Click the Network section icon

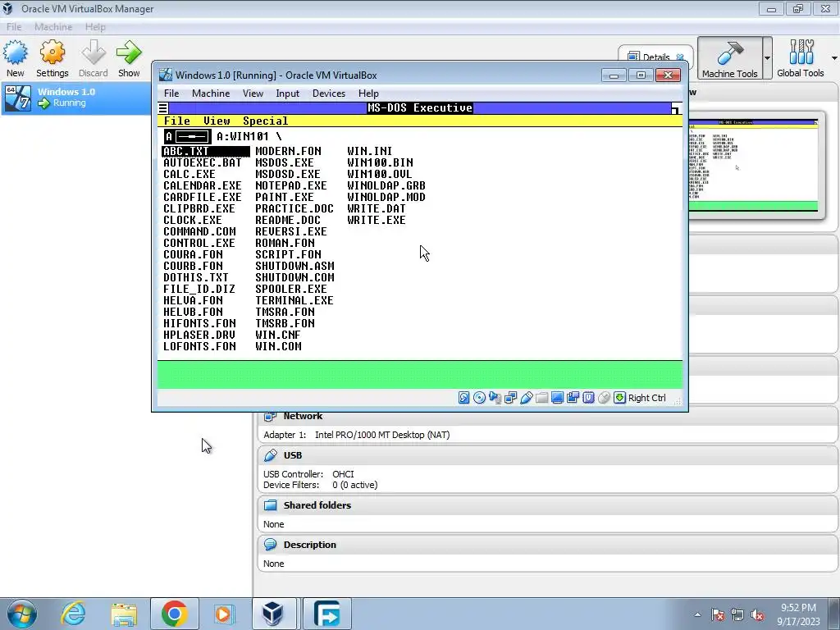pyautogui.click(x=271, y=416)
